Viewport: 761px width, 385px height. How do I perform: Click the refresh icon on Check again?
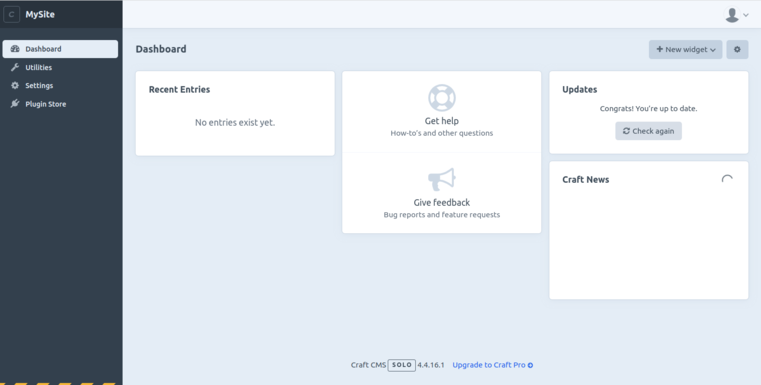(626, 131)
